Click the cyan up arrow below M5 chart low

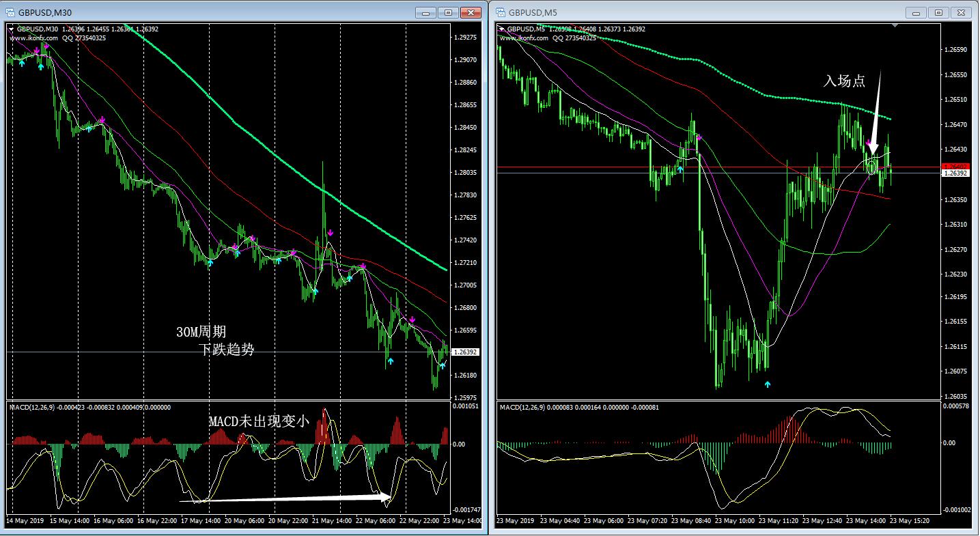click(x=767, y=384)
